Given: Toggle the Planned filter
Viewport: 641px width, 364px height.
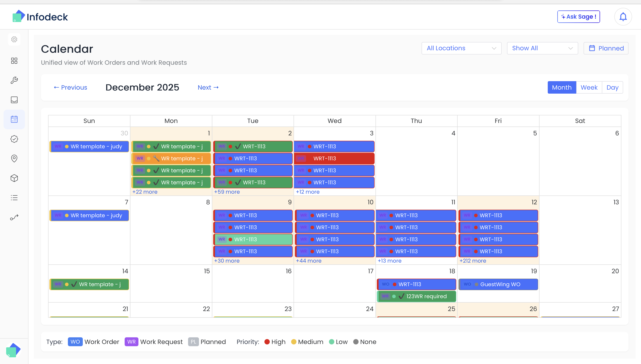Looking at the screenshot, I should point(606,48).
